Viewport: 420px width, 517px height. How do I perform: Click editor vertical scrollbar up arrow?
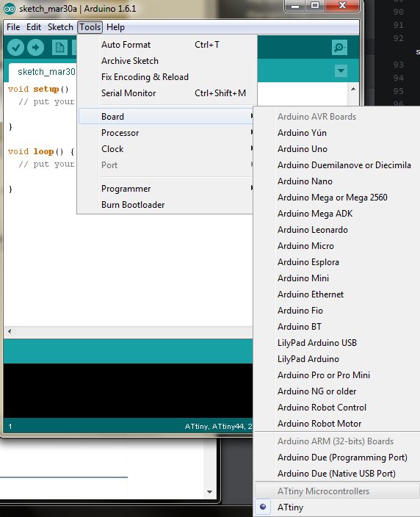point(353,89)
